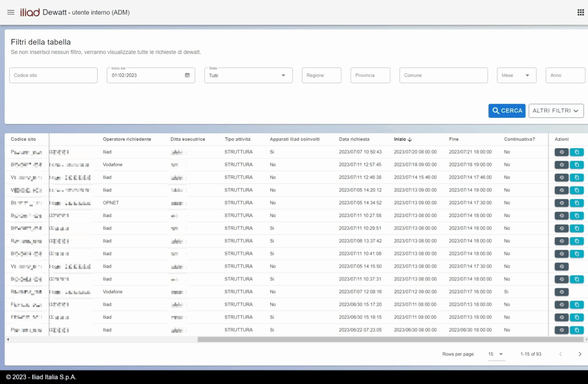Select Fine cell 2023/07/18 19:00:00
This screenshot has width=588, height=384.
[x=470, y=165]
